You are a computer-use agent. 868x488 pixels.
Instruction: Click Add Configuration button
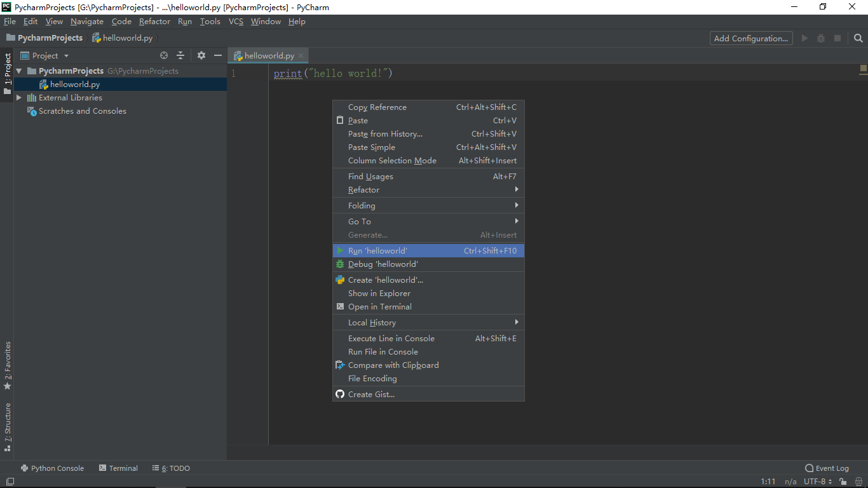751,38
